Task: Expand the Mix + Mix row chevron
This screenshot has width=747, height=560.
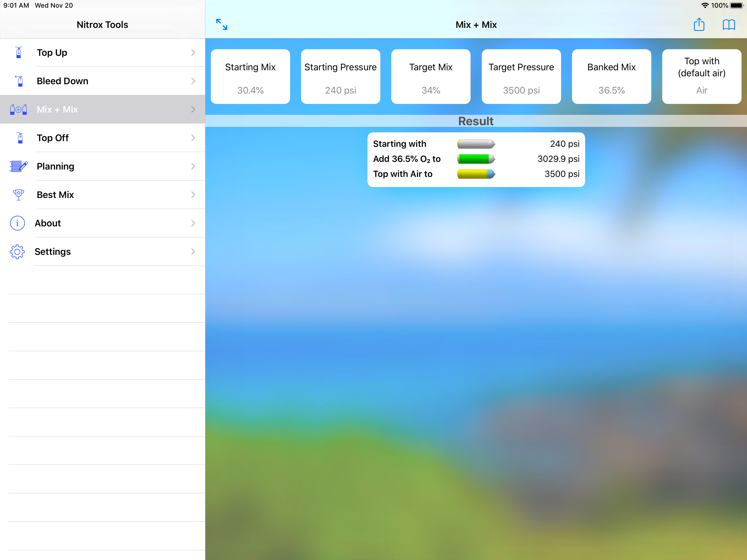Action: 193,109
